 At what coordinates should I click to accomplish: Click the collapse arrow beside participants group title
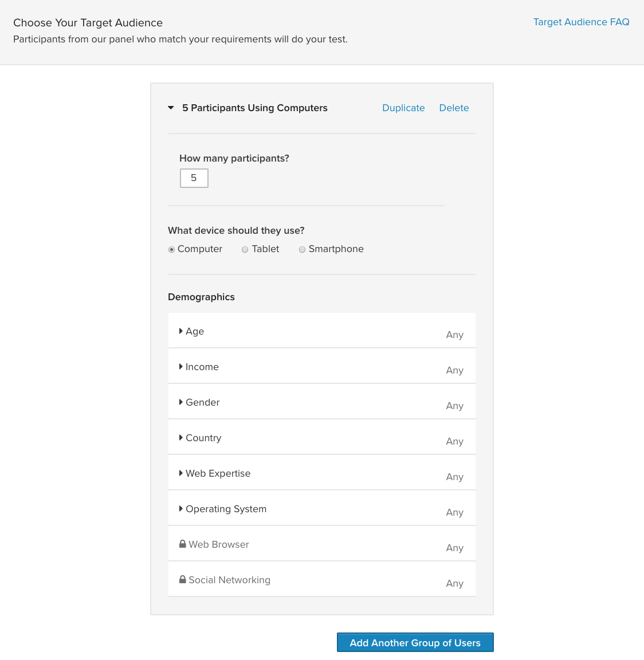tap(171, 107)
